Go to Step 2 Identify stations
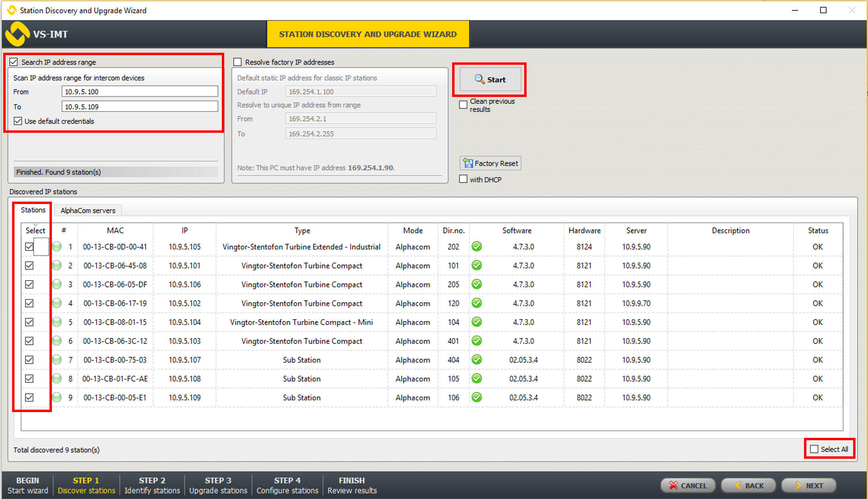Screen dimensions: 868x499 click(x=152, y=485)
